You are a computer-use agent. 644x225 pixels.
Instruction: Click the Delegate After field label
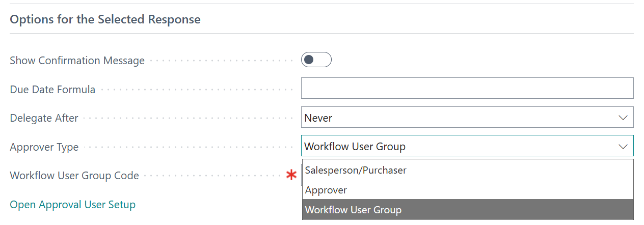pos(44,118)
